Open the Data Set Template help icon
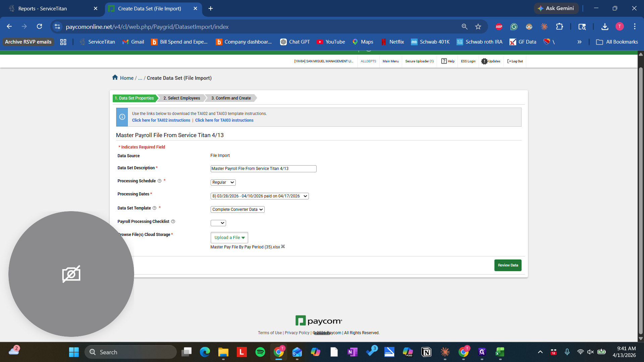This screenshot has width=644, height=362. click(x=155, y=208)
